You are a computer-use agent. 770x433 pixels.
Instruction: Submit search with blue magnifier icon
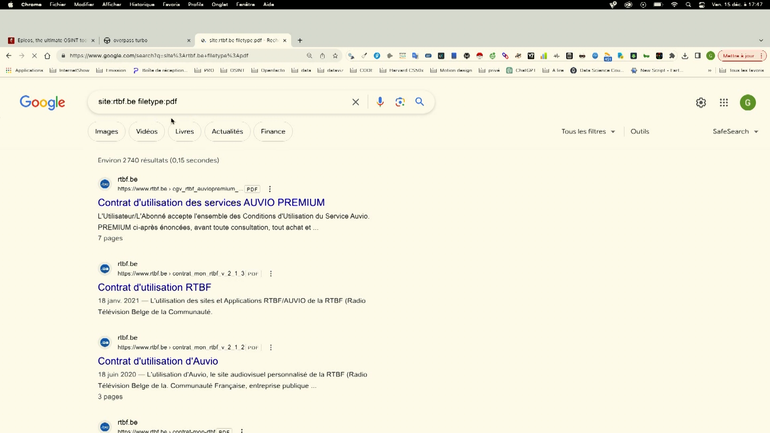tap(419, 102)
